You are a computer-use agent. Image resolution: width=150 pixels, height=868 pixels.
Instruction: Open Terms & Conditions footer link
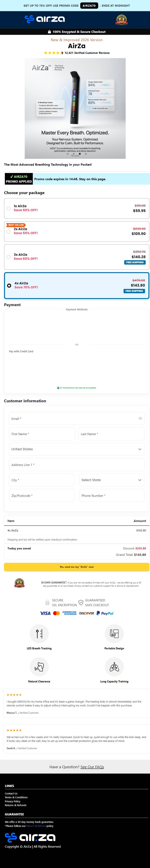[x=16, y=797]
